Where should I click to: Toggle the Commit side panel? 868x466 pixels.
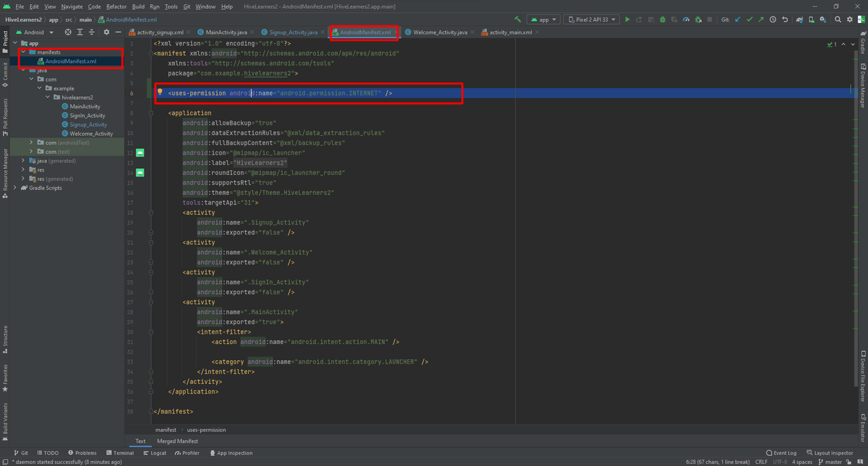click(x=5, y=74)
